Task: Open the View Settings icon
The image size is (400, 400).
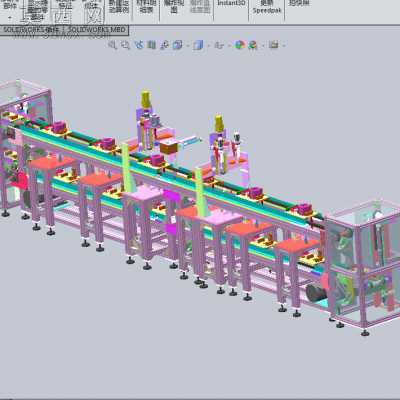Action: [274, 44]
